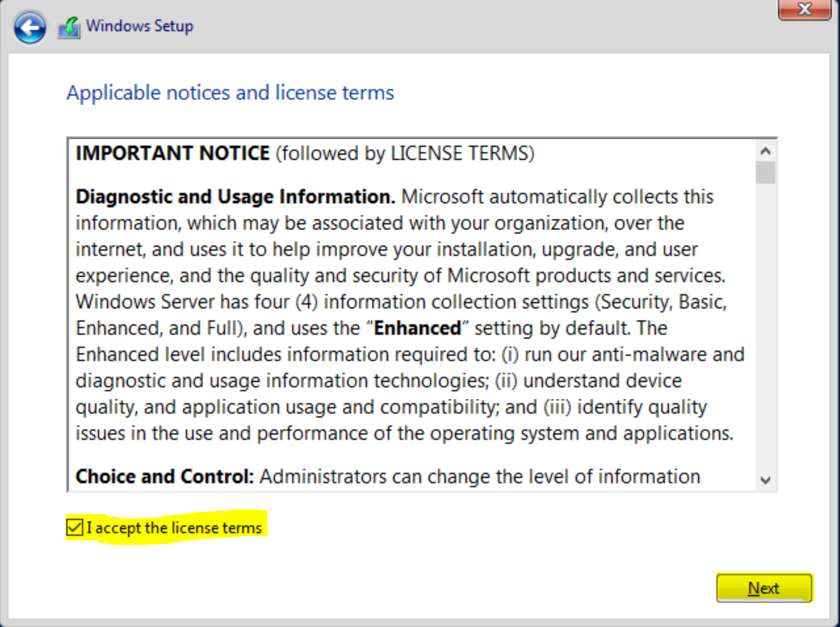Click '(followed by LICENSE TERMS)' text
This screenshot has height=627, width=840.
(x=405, y=153)
